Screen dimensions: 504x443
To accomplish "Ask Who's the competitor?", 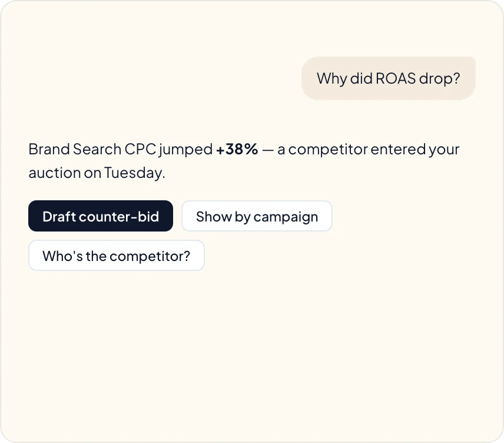I will (117, 256).
